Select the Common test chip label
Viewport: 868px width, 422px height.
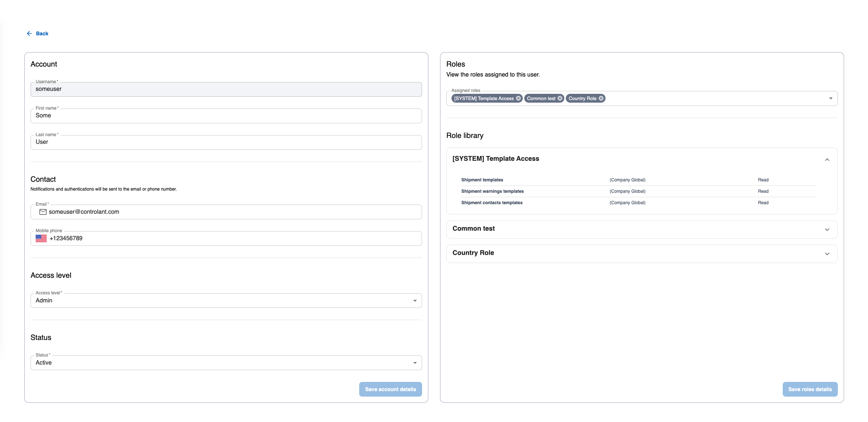click(541, 98)
